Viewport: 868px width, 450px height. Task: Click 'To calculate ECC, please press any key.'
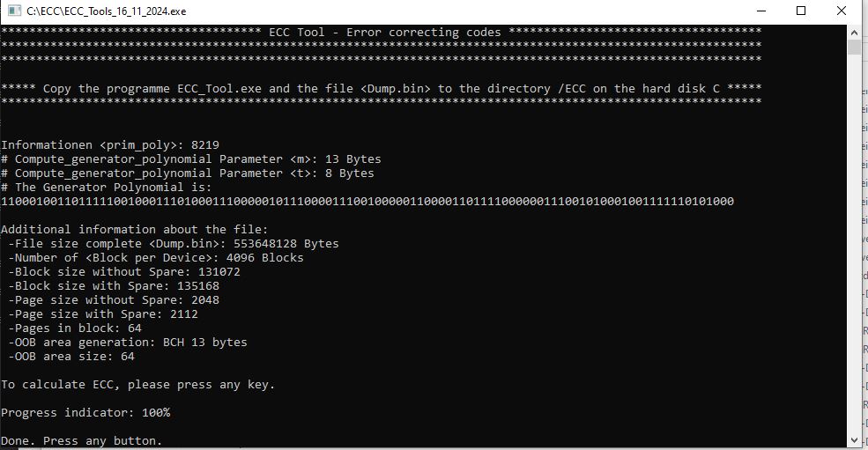pyautogui.click(x=137, y=385)
